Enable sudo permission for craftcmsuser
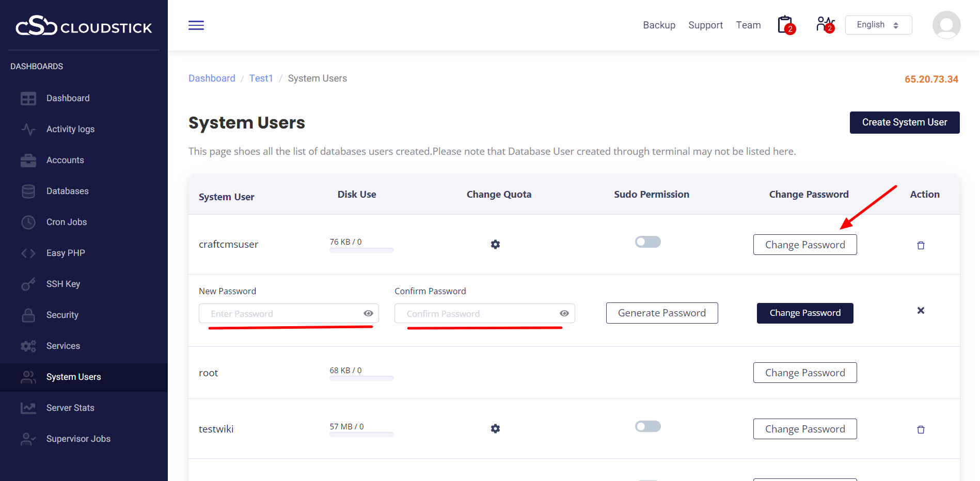This screenshot has height=481, width=980. pyautogui.click(x=647, y=242)
